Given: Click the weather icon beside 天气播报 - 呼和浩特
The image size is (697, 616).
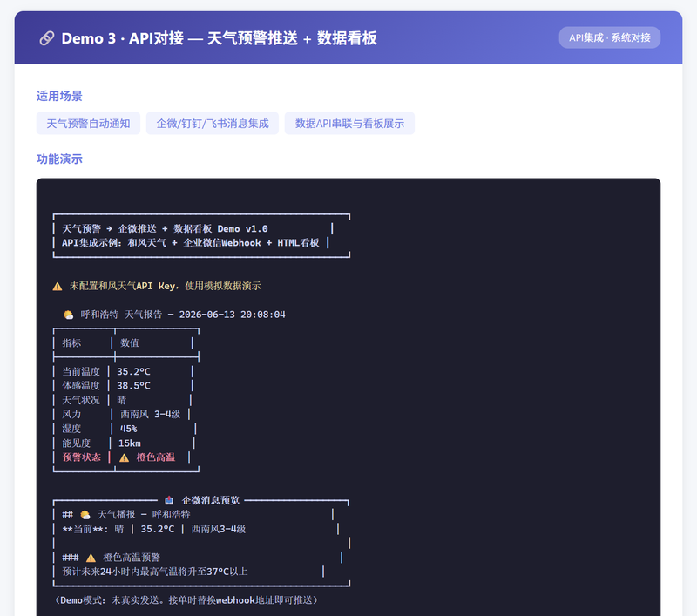Looking at the screenshot, I should 85,515.
